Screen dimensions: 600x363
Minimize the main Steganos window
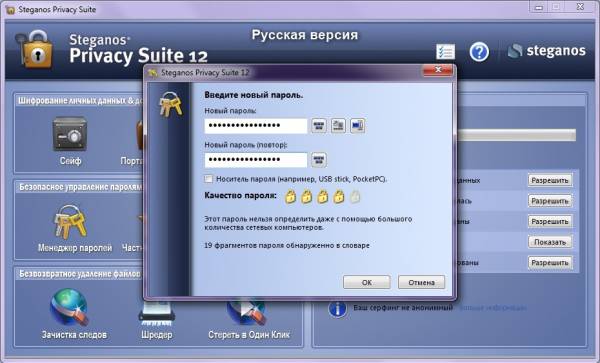point(538,7)
